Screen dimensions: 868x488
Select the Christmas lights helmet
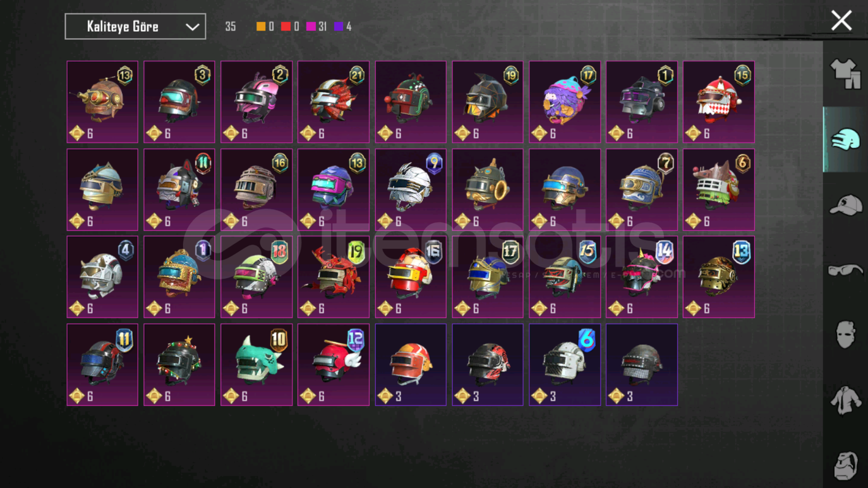tap(179, 365)
